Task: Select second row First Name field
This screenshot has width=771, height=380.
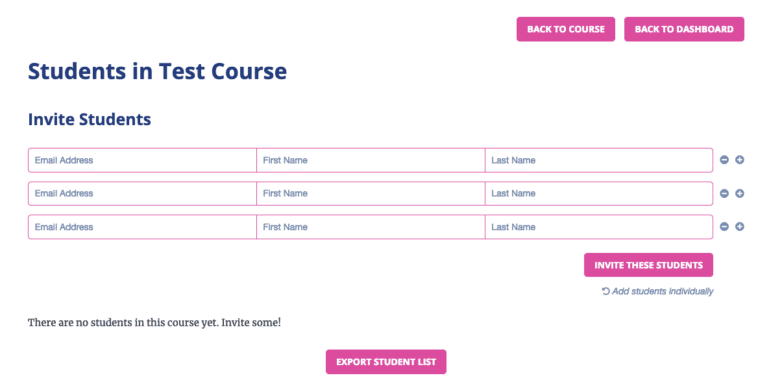Action: pos(371,194)
